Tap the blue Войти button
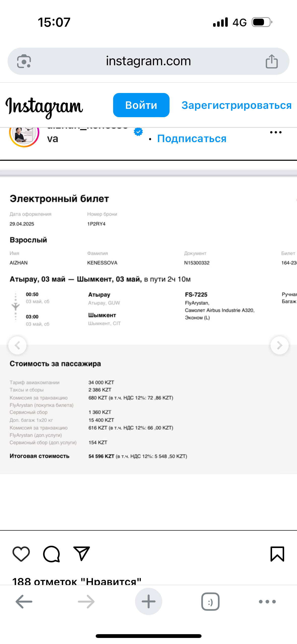Viewport: 297px width, 644px height. pyautogui.click(x=141, y=105)
